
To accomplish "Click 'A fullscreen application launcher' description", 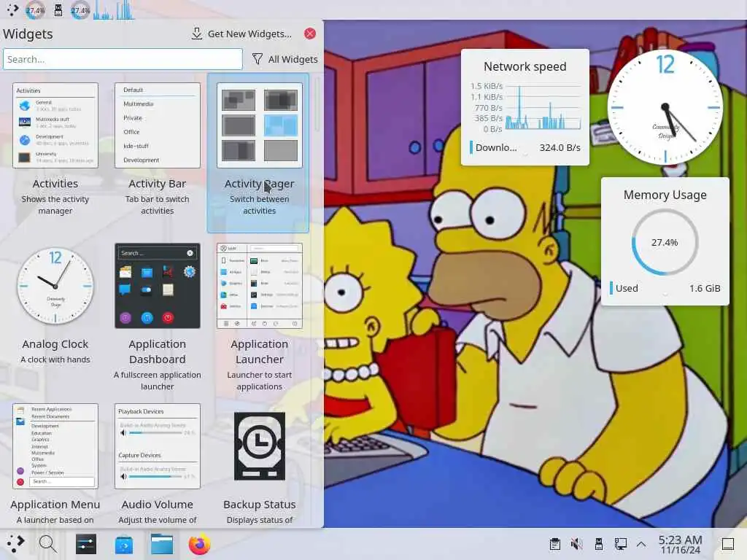I will coord(158,381).
